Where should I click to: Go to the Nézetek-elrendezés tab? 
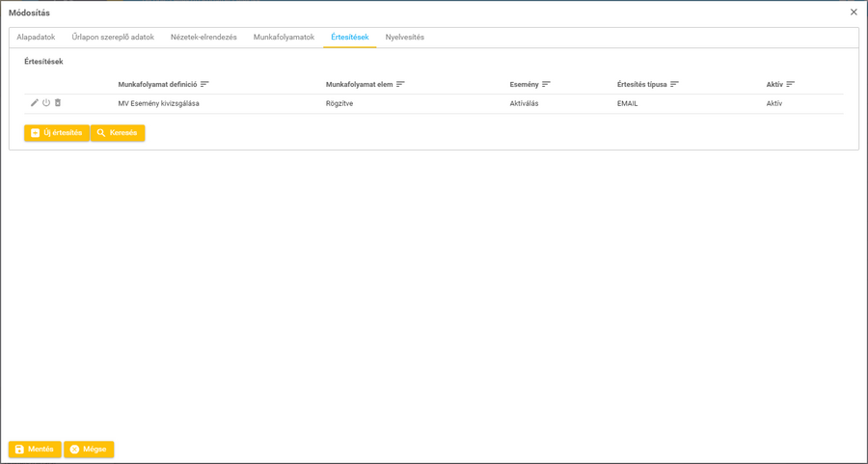tap(203, 38)
